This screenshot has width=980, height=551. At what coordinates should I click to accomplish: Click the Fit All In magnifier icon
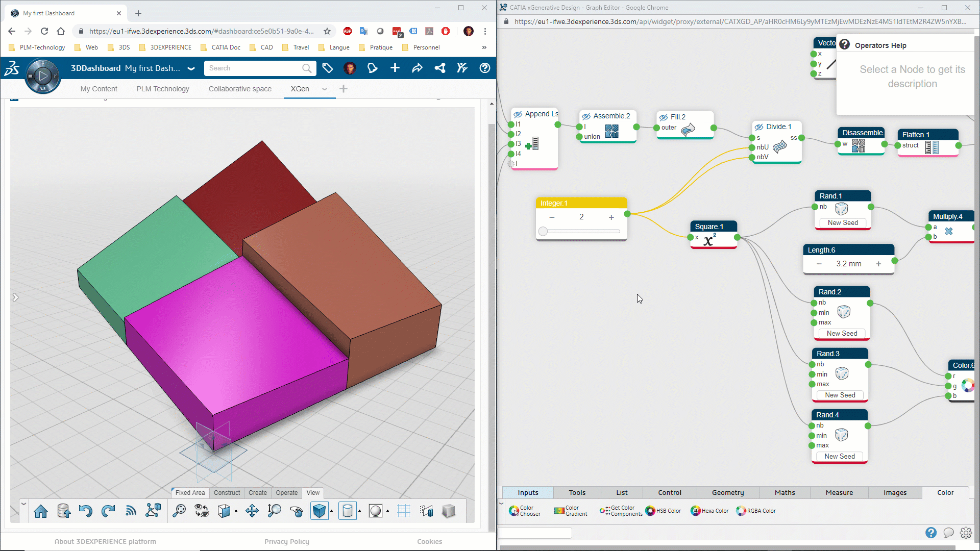tap(179, 511)
